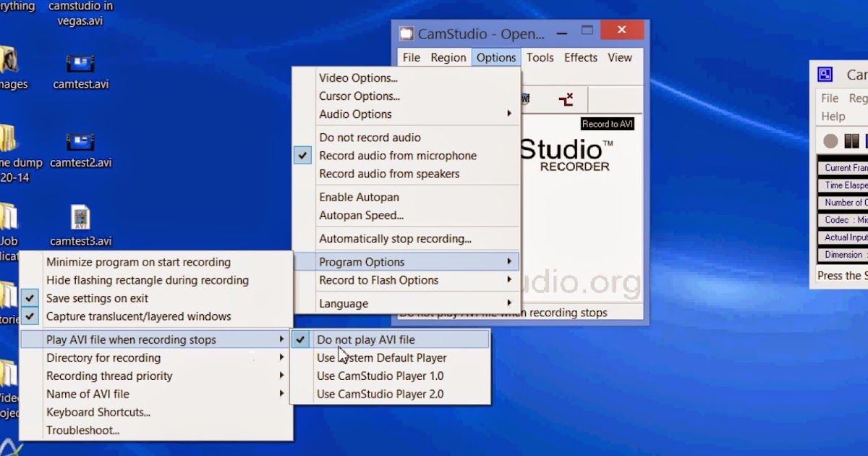Open Keyboard Shortcuts... entry
Image resolution: width=868 pixels, height=456 pixels.
156,412
